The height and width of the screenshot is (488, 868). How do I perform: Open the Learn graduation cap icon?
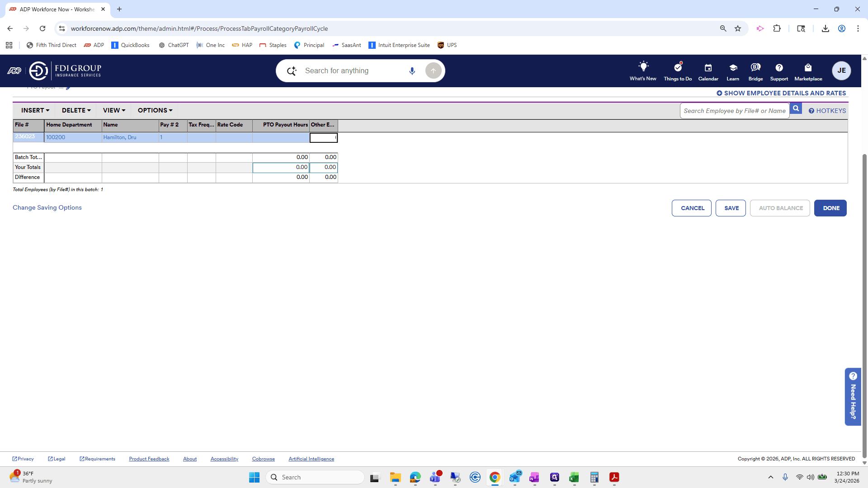point(733,68)
